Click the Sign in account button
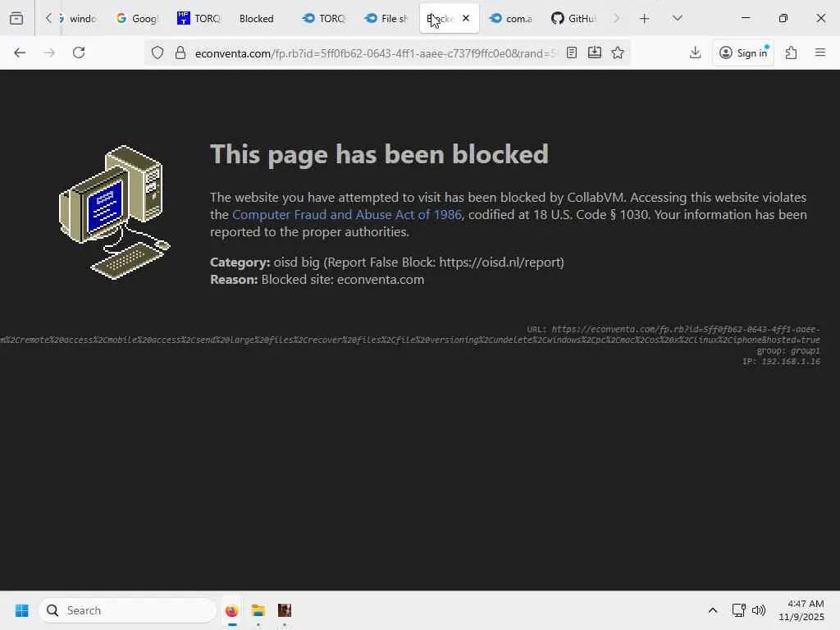The width and height of the screenshot is (840, 630). (743, 52)
